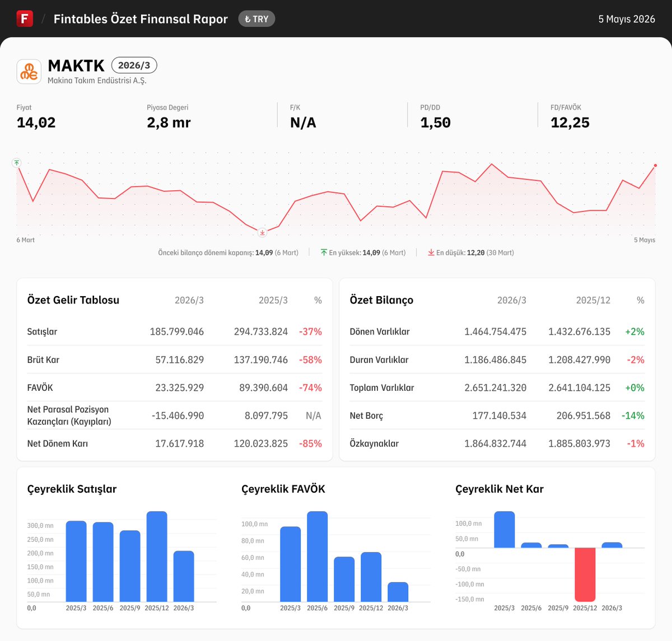Click the Çeyreklik Net Kar chart title
The image size is (672, 641).
pyautogui.click(x=500, y=489)
